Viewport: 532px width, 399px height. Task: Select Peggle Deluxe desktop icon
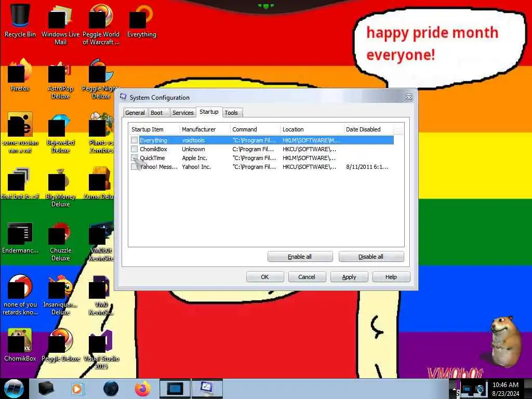click(60, 345)
